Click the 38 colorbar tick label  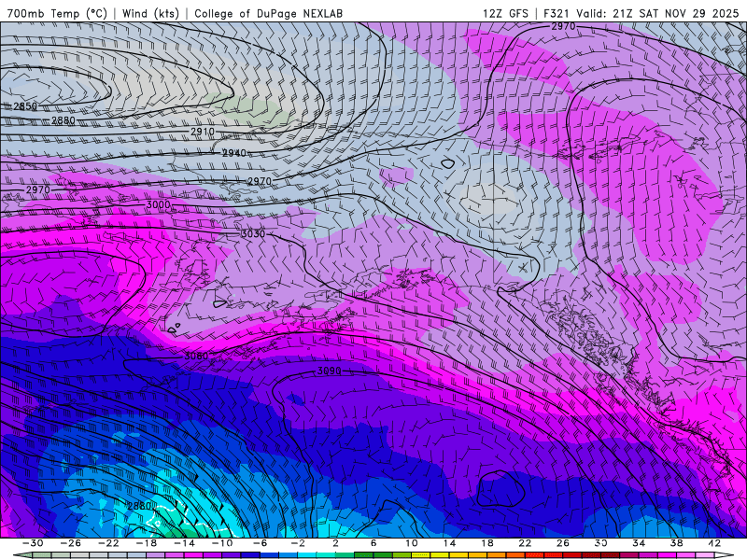[676, 543]
